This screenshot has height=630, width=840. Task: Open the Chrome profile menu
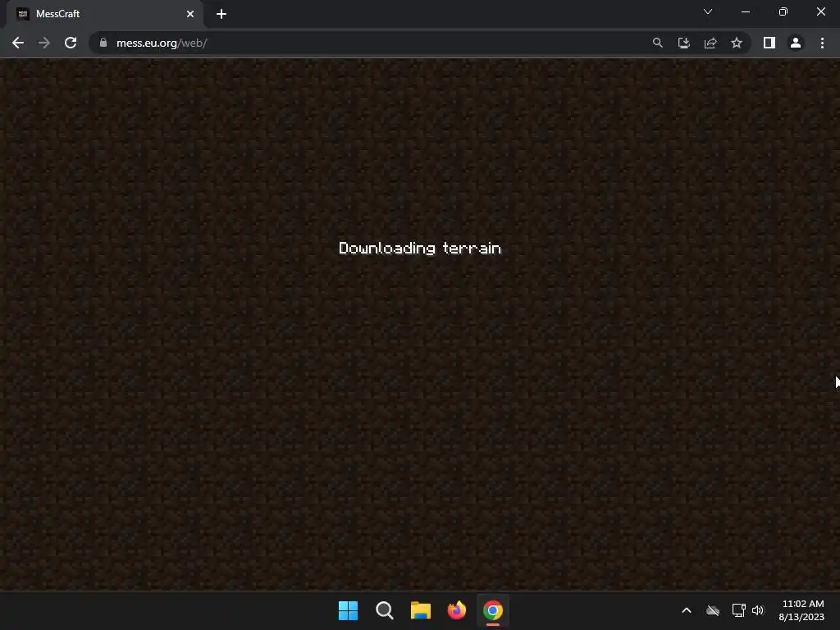click(796, 43)
